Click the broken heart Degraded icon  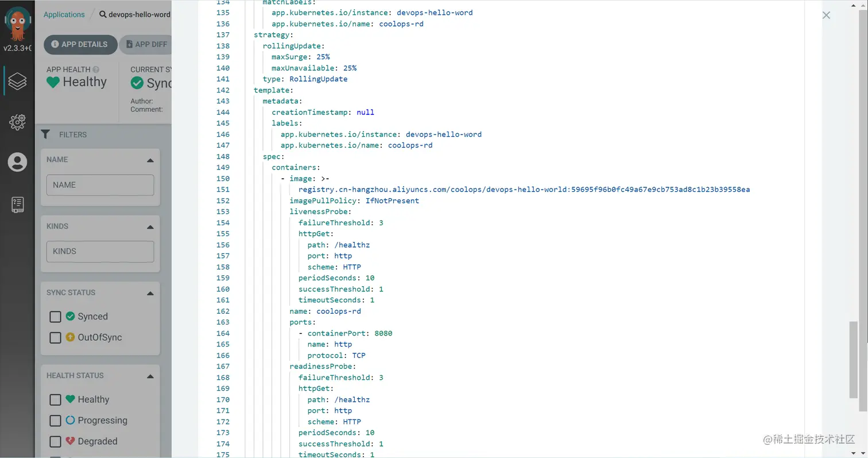click(71, 441)
